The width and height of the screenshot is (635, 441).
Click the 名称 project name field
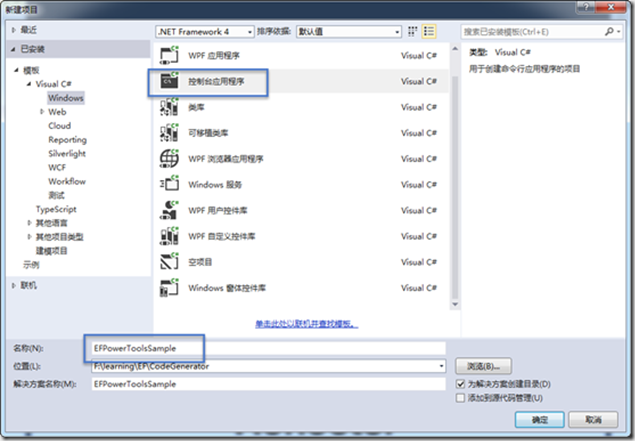coord(268,348)
